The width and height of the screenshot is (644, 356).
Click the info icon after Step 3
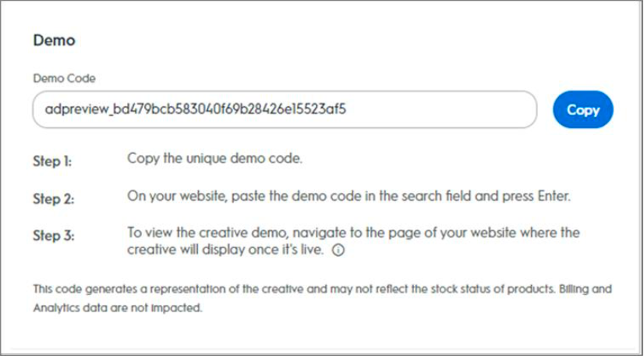click(338, 251)
